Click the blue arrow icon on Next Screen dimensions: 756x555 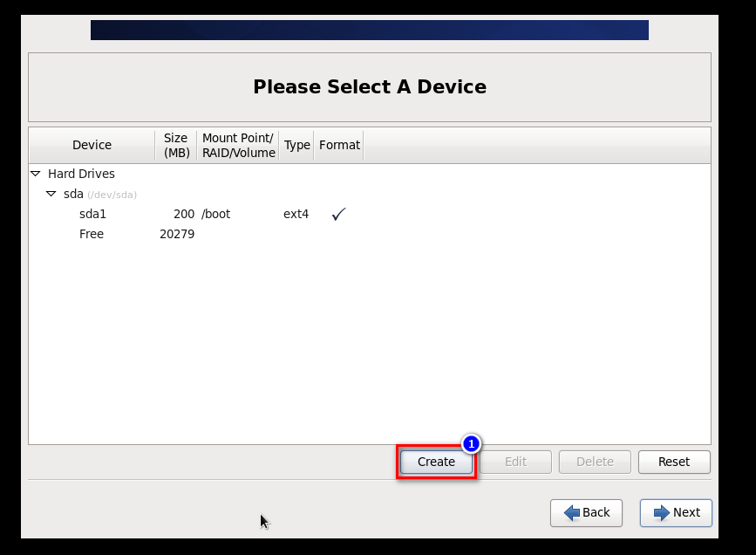(662, 512)
